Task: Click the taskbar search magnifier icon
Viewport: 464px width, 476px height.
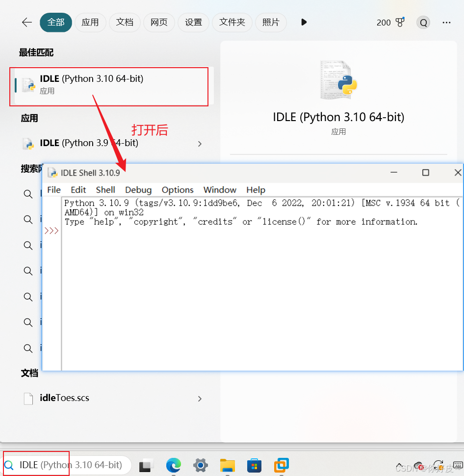Action: click(9, 465)
